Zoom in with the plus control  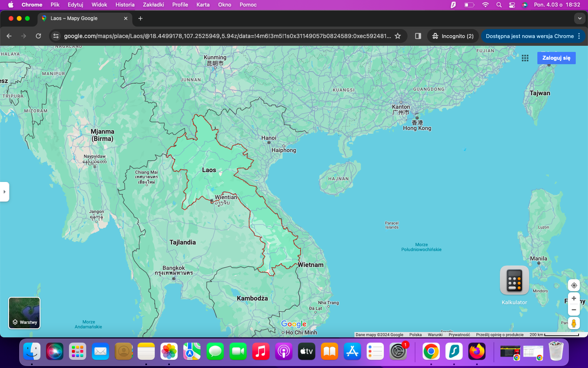[574, 298]
